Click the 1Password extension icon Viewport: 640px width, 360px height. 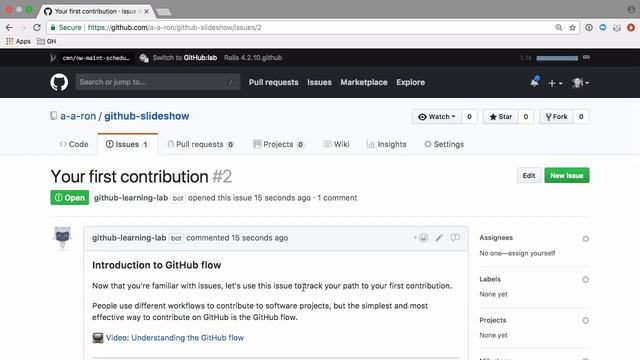pyautogui.click(x=589, y=27)
